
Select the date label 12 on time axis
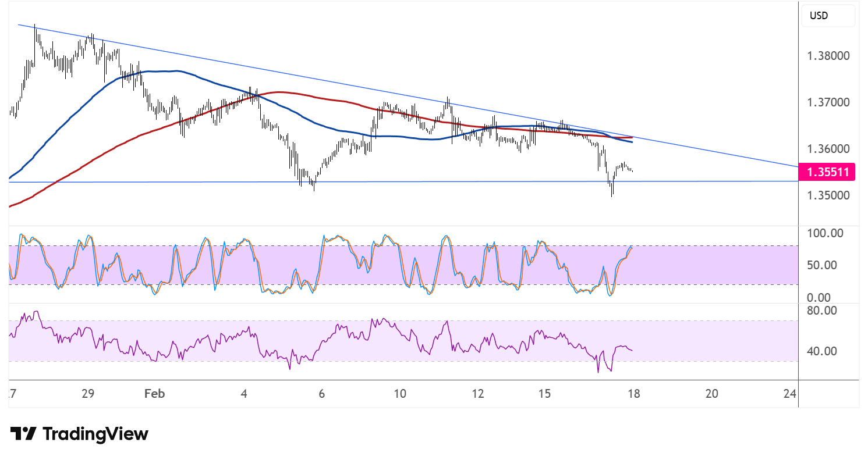[478, 394]
